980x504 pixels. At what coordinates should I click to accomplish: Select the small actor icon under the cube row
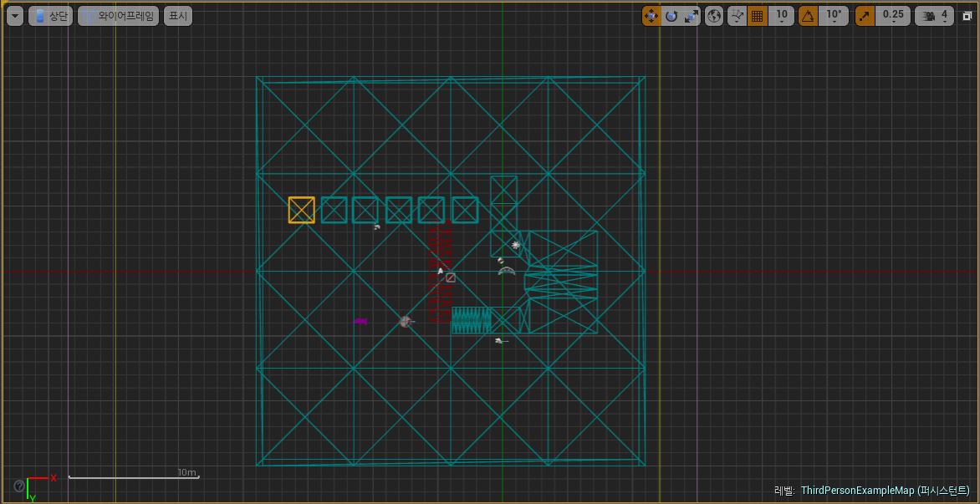377,227
